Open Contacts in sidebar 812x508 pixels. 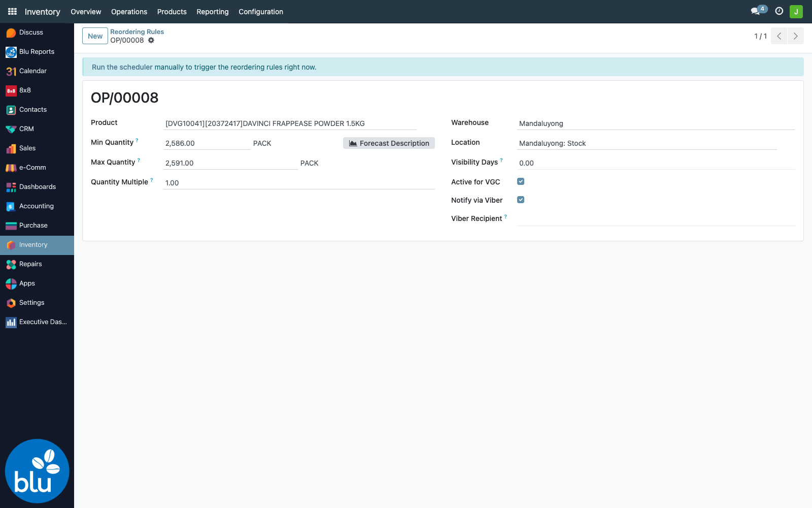coord(37,110)
